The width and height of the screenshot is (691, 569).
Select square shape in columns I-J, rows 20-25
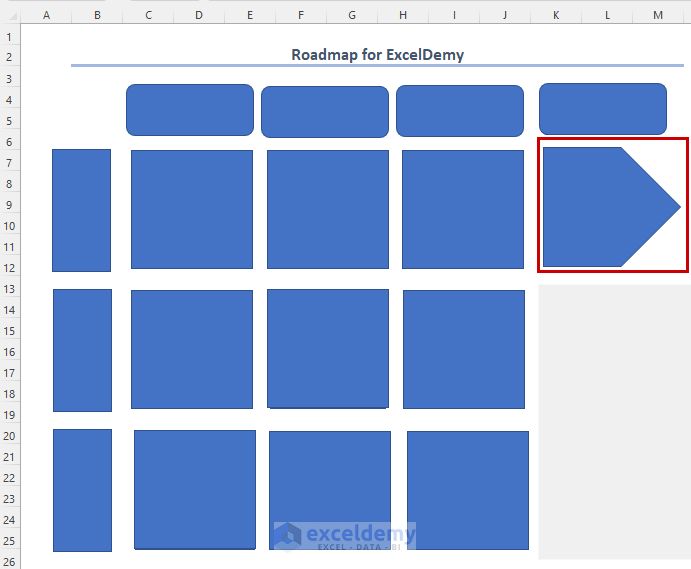[468, 491]
